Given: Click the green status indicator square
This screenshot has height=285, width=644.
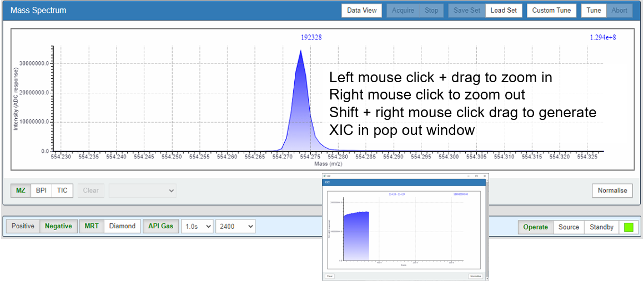Looking at the screenshot, I should tap(628, 227).
